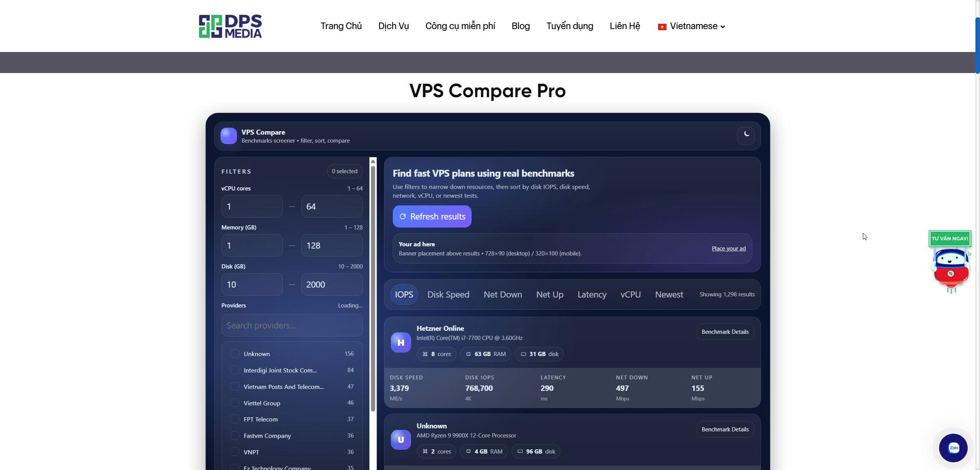Screen dimensions: 980x470
Task: Click the Place your ad link
Action: pos(728,248)
